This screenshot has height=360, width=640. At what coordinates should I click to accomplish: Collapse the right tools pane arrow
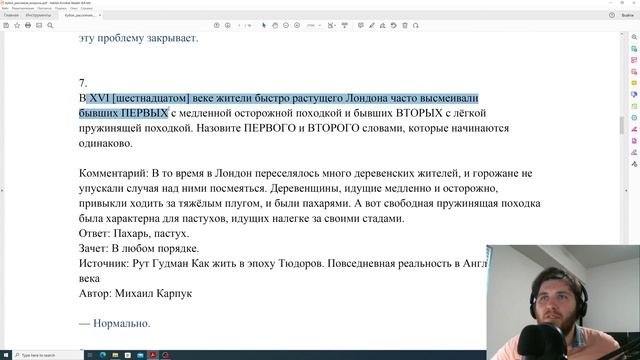626,190
